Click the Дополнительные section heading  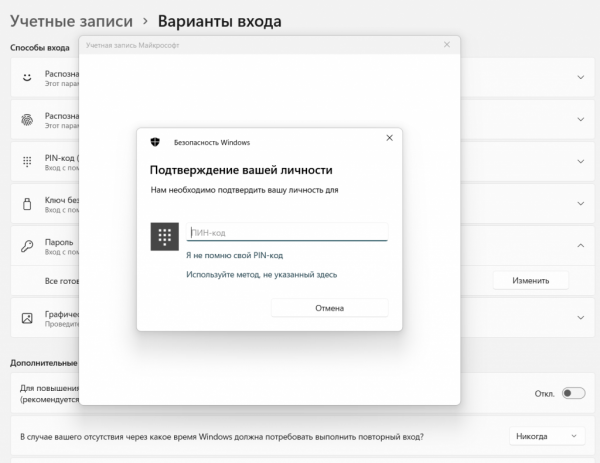(44, 363)
